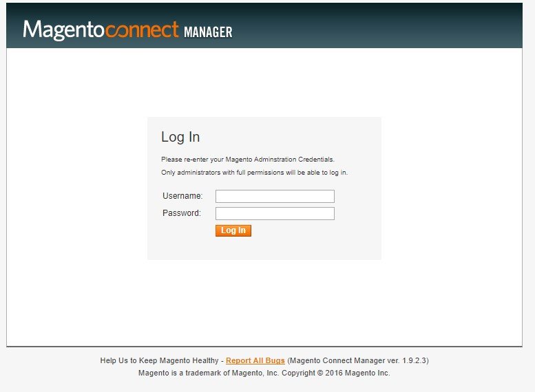This screenshot has height=392, width=535.
Task: Click the Password input field
Action: coord(275,213)
